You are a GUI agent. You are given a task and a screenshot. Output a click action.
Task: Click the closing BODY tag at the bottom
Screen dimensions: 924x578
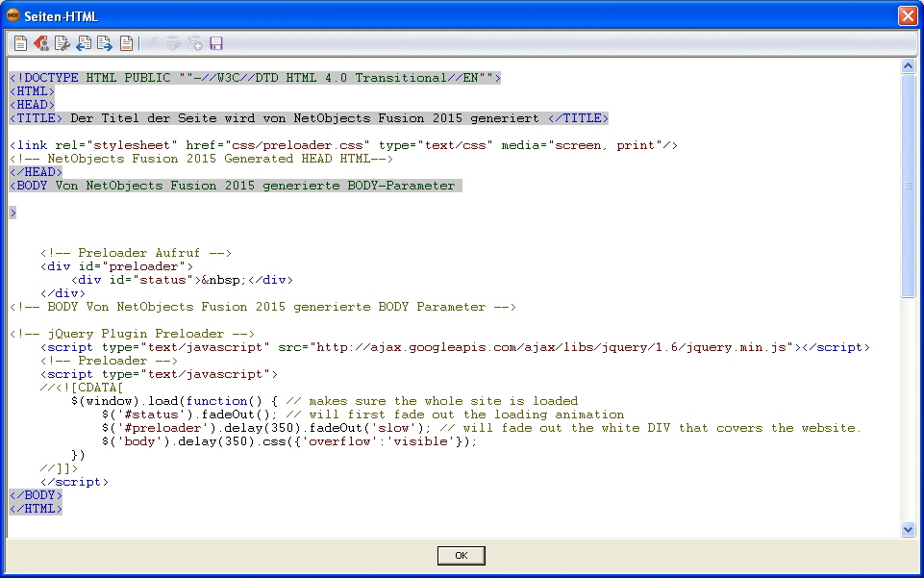click(x=35, y=494)
